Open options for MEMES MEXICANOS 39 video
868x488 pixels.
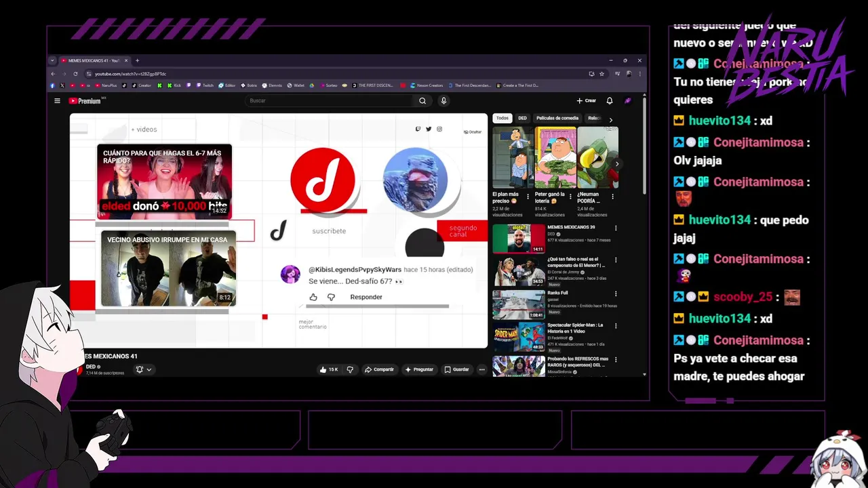(616, 228)
